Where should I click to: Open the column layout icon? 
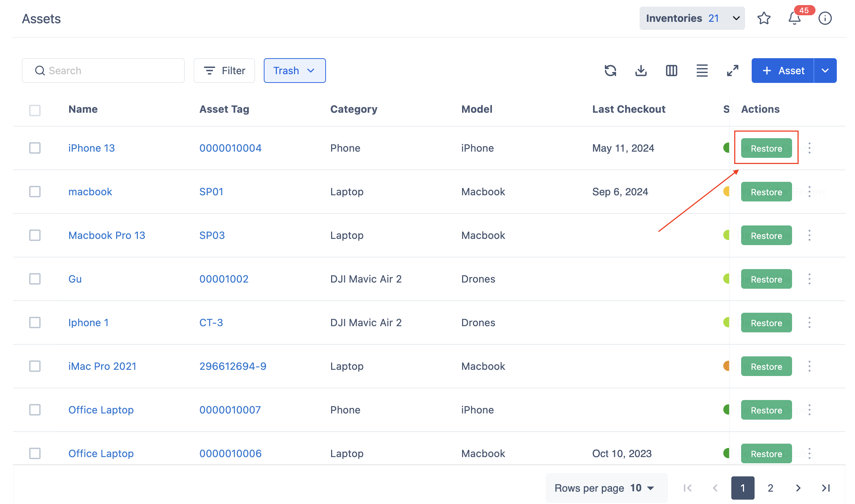(x=671, y=71)
